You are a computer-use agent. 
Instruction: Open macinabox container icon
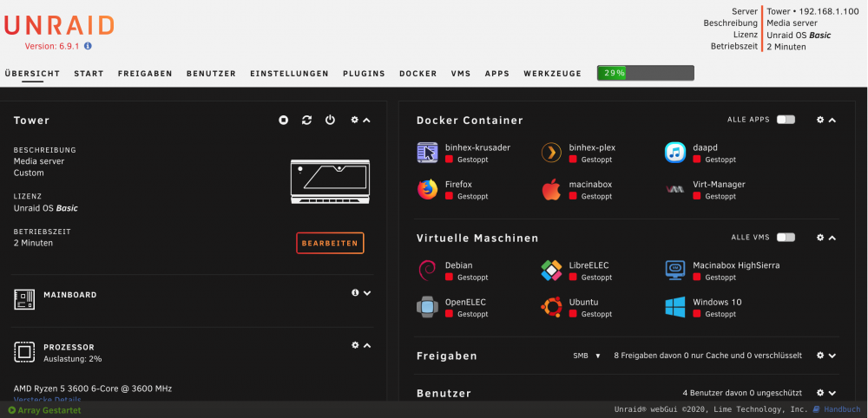[x=551, y=190]
